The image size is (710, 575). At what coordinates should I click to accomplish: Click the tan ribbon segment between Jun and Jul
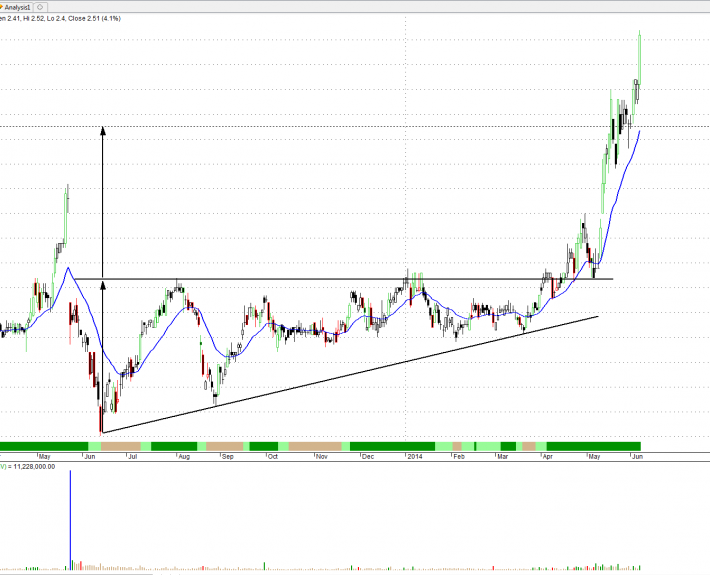click(121, 445)
